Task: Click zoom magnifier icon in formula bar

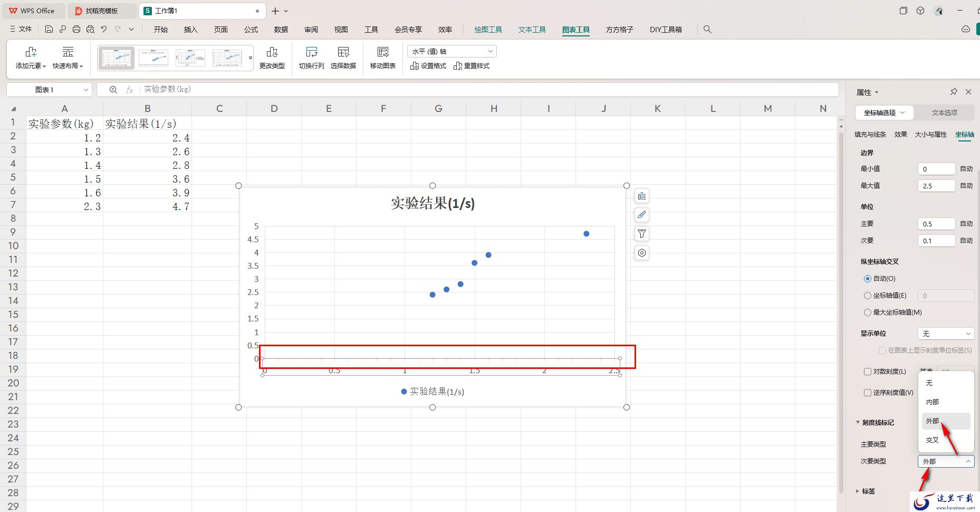Action: click(x=113, y=90)
